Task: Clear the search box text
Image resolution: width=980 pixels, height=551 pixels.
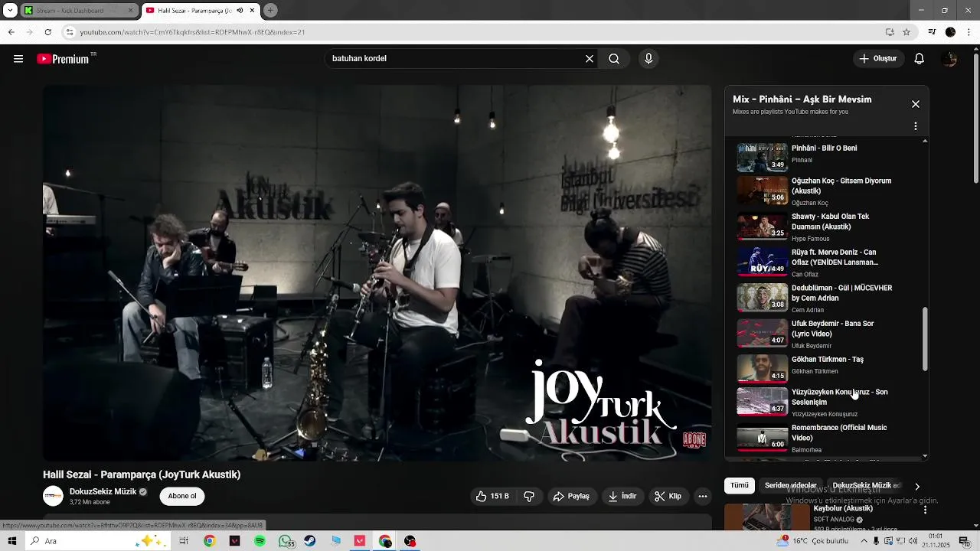Action: 590,59
